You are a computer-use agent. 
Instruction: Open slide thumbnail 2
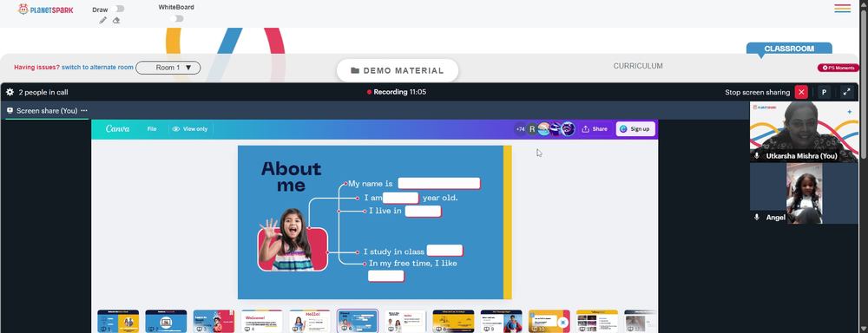coord(166,321)
